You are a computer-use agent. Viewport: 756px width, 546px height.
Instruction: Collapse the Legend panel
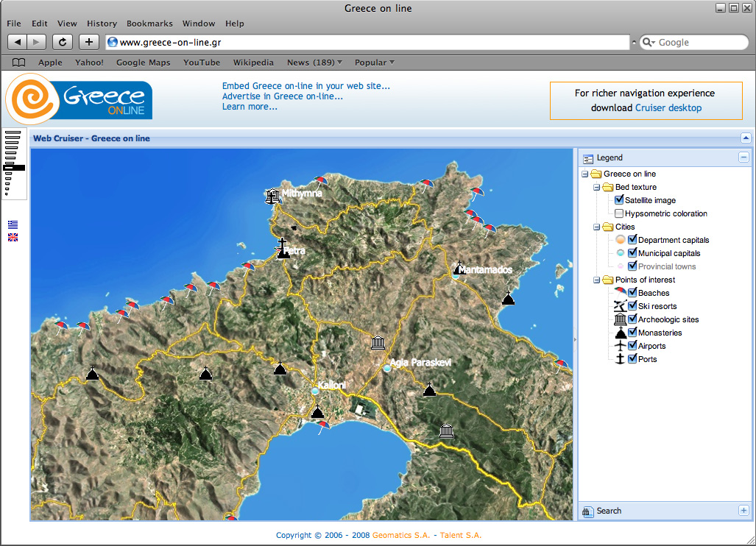tap(743, 157)
